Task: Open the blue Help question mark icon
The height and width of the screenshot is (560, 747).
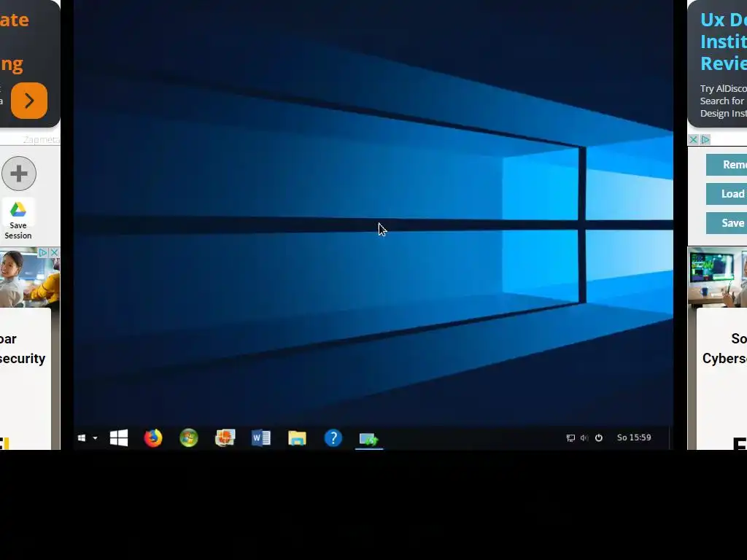Action: click(x=333, y=437)
